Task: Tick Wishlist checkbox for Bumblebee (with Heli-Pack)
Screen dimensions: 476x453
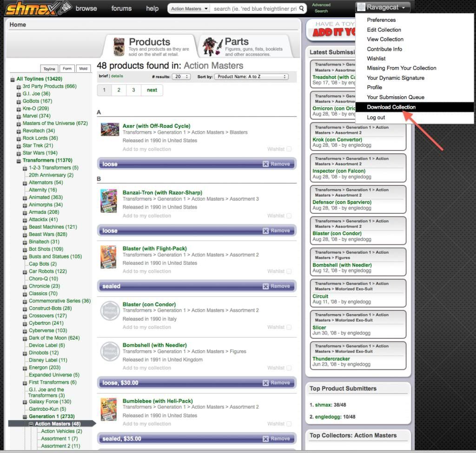Action: [x=289, y=424]
